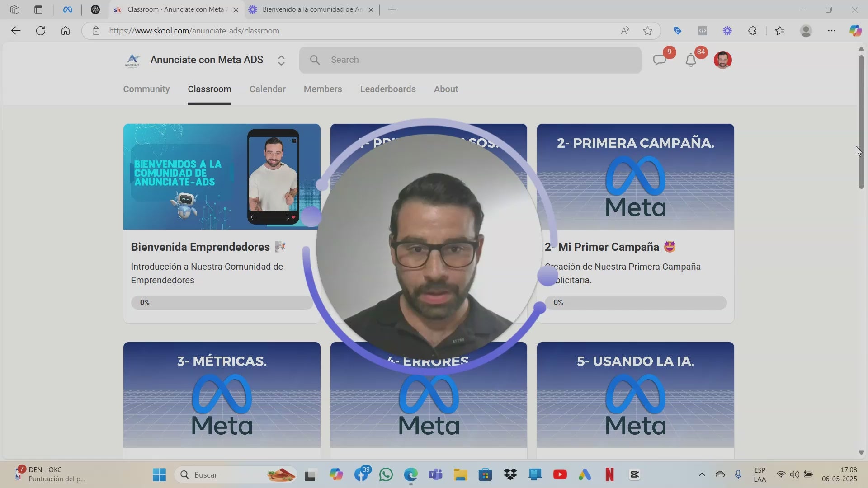Open the DEN - OKC score widget
The width and height of the screenshot is (868, 488).
50,474
